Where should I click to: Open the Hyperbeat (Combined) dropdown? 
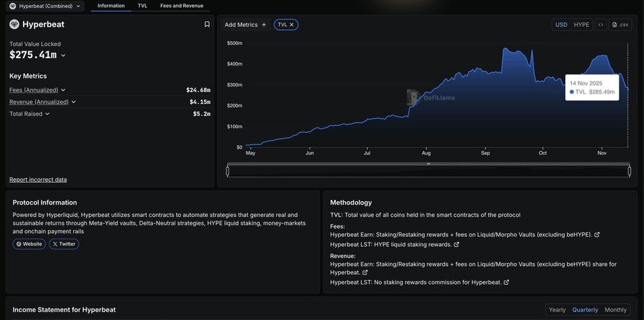point(45,6)
